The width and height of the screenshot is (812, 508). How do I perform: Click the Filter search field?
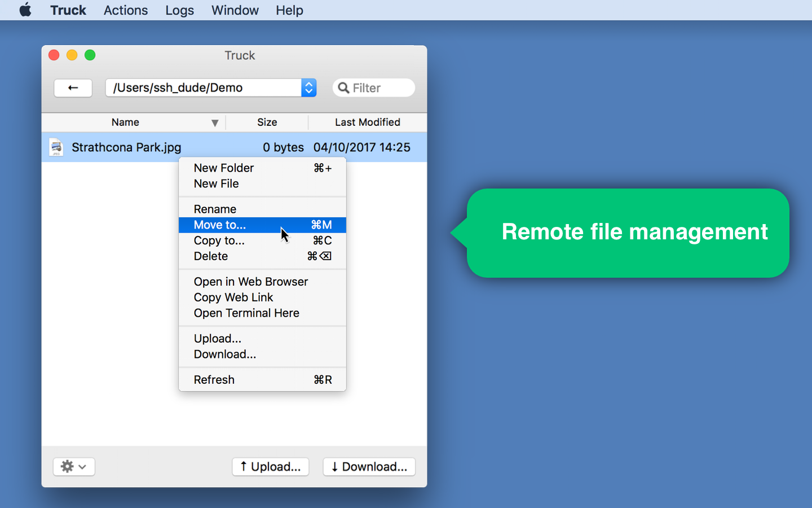[374, 87]
